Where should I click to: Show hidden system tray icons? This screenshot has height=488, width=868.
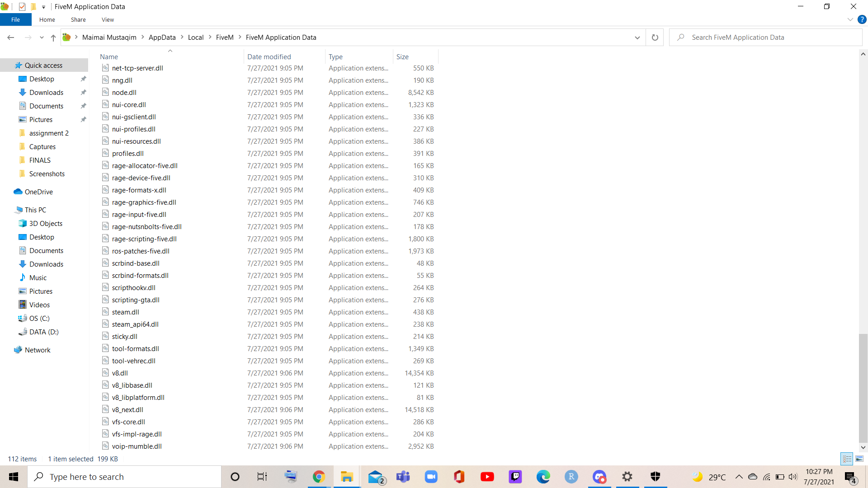pyautogui.click(x=739, y=477)
